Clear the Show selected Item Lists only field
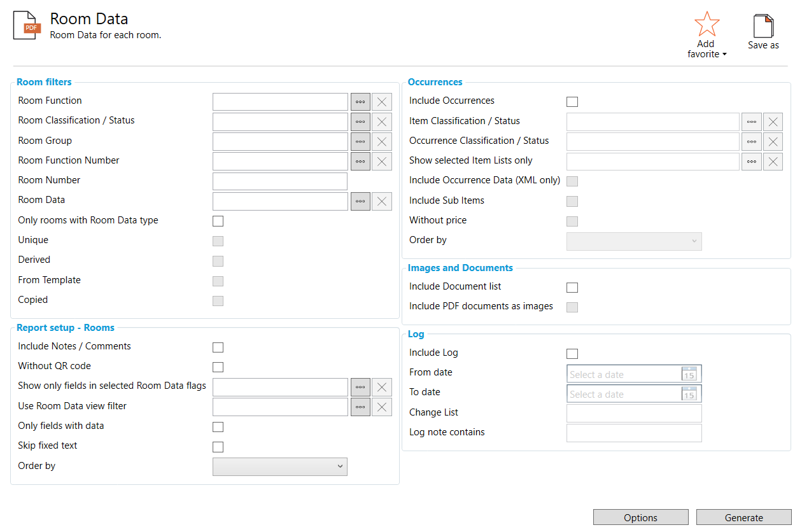802x532 pixels. coord(773,161)
